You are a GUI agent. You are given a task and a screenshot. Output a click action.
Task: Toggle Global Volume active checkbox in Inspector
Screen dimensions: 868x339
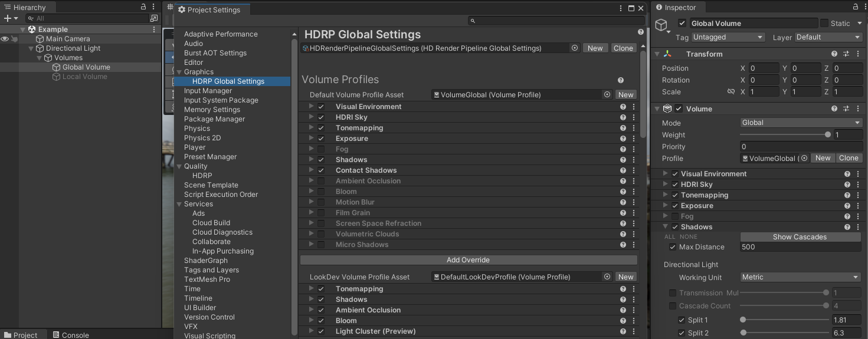[682, 23]
